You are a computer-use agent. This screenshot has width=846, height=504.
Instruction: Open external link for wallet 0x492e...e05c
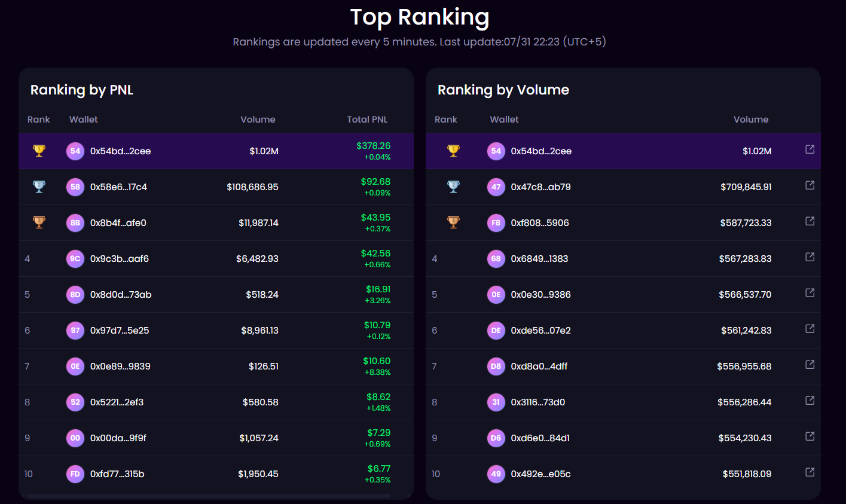(x=810, y=472)
